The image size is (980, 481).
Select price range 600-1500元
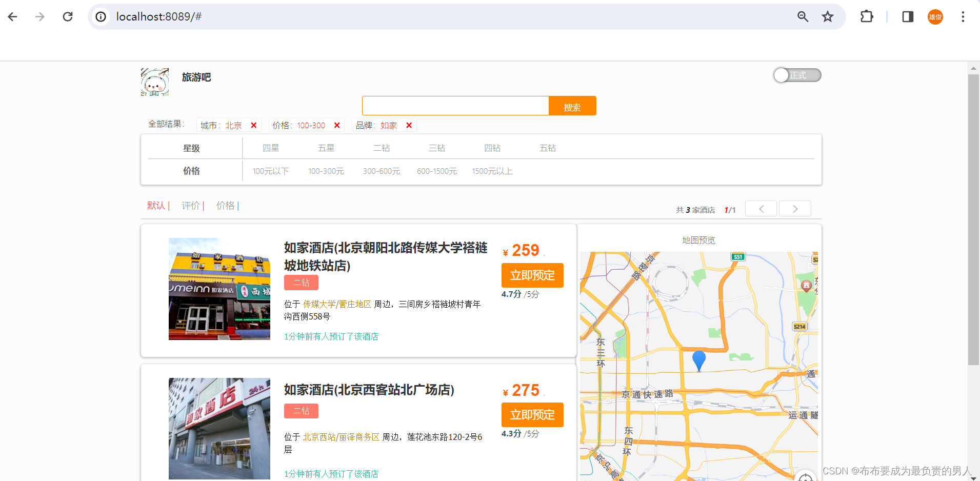pyautogui.click(x=437, y=171)
